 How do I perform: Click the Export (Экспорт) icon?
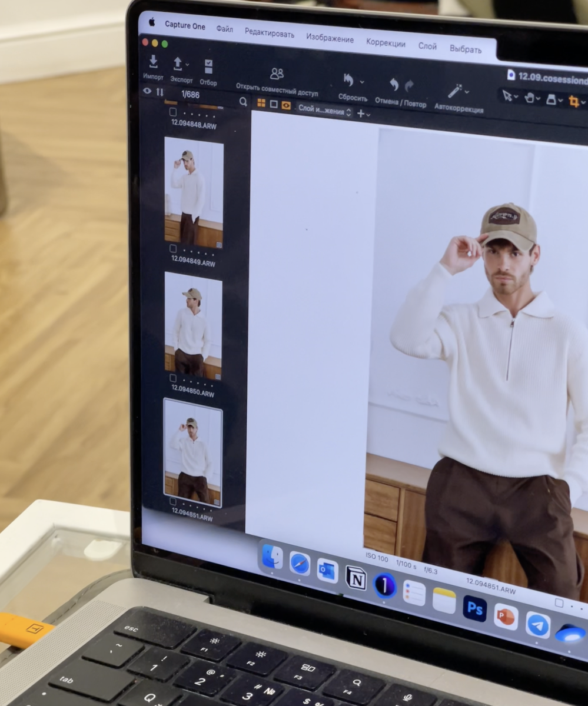(178, 64)
